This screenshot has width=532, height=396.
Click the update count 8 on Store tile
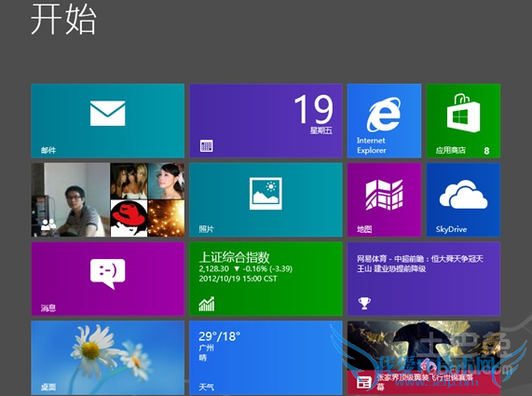(x=486, y=151)
